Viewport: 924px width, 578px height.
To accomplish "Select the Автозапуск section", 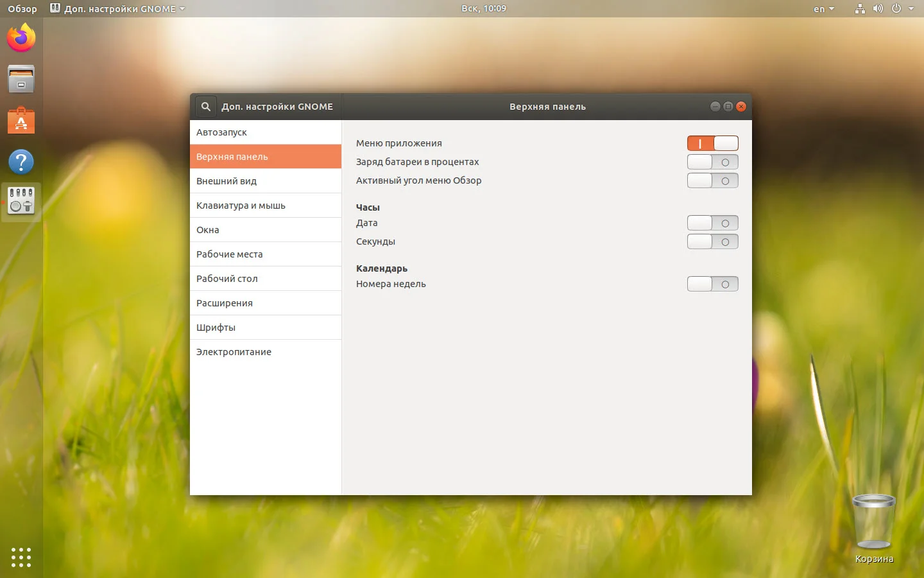I will [x=266, y=132].
